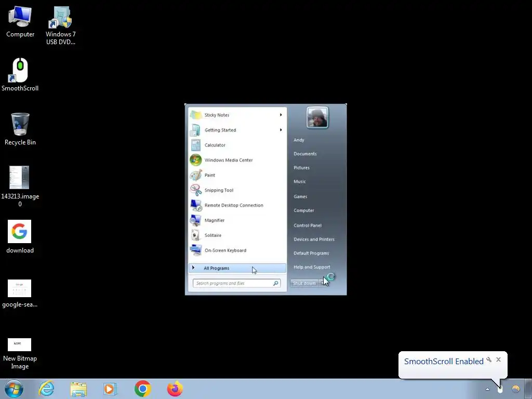Open Documents from the Start menu
The height and width of the screenshot is (399, 532).
click(x=305, y=154)
